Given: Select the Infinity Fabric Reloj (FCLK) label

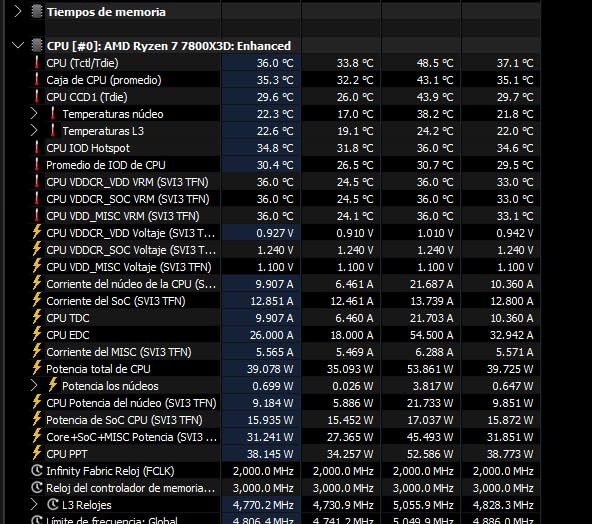Looking at the screenshot, I should pyautogui.click(x=110, y=471).
